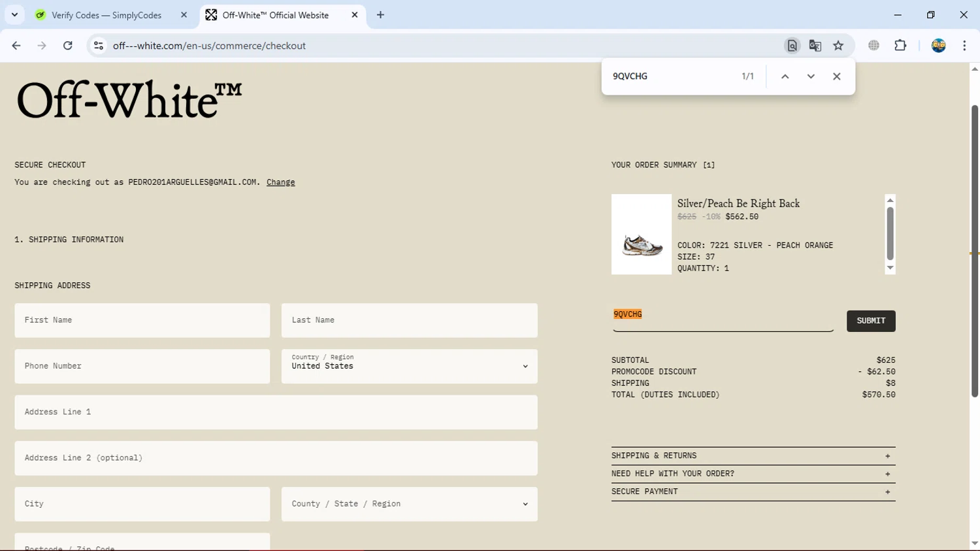Restore down the browser window
This screenshot has width=980, height=551.
(x=931, y=15)
